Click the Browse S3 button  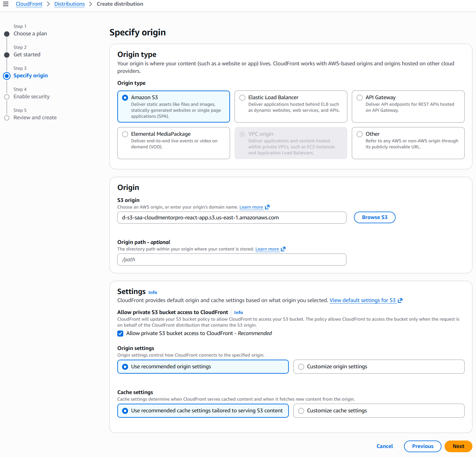pos(374,218)
